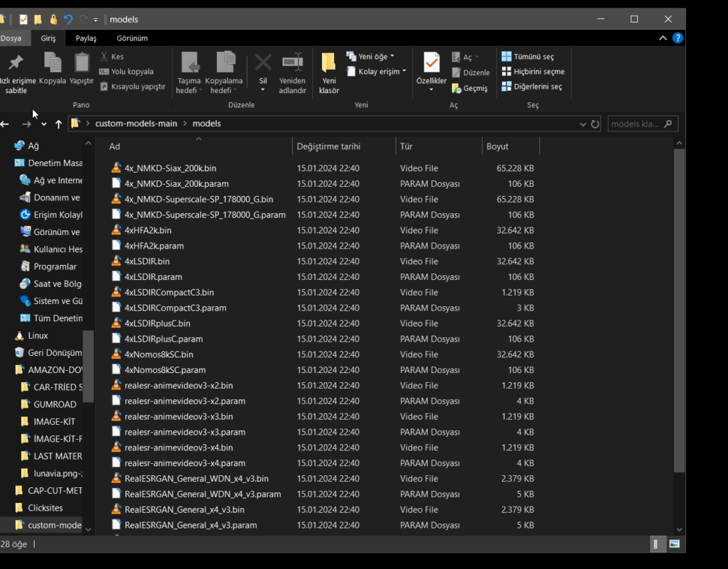Click the Kes scissors icon
Image resolution: width=728 pixels, height=569 pixels.
104,56
